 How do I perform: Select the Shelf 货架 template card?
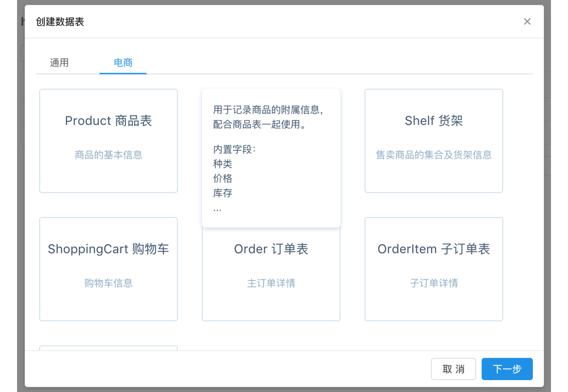pyautogui.click(x=433, y=140)
